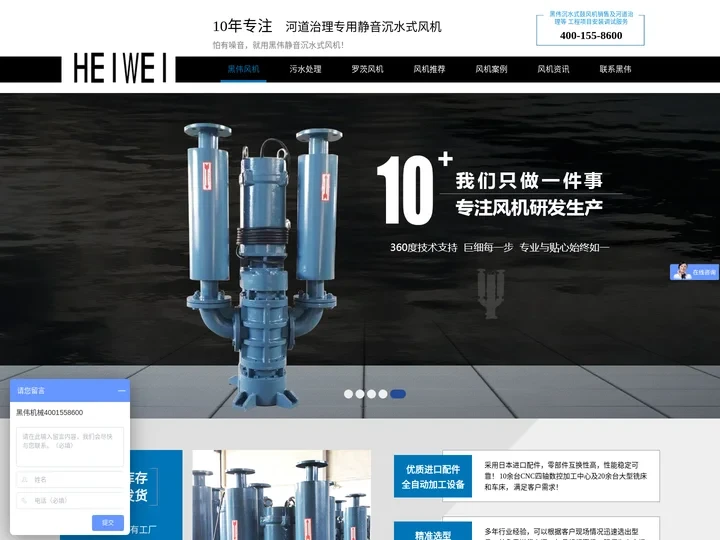The height and width of the screenshot is (540, 720).
Task: Minimize the 请您留言 message widget
Action: (x=121, y=391)
